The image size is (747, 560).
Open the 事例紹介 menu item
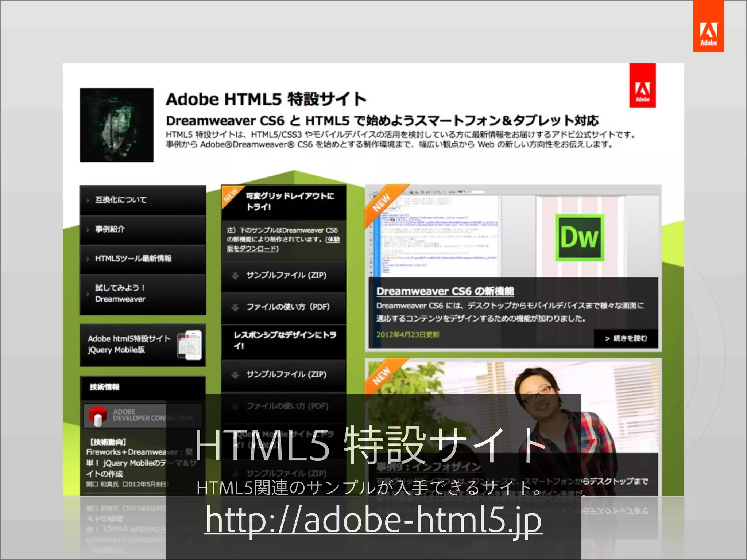pos(143,229)
